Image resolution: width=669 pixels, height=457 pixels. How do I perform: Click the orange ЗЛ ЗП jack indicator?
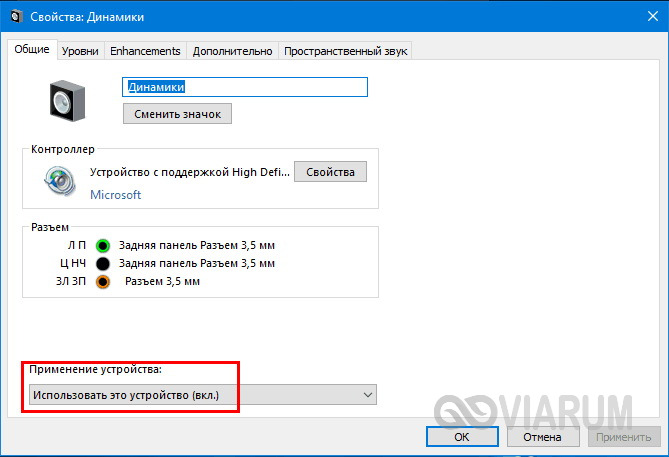pyautogui.click(x=103, y=282)
